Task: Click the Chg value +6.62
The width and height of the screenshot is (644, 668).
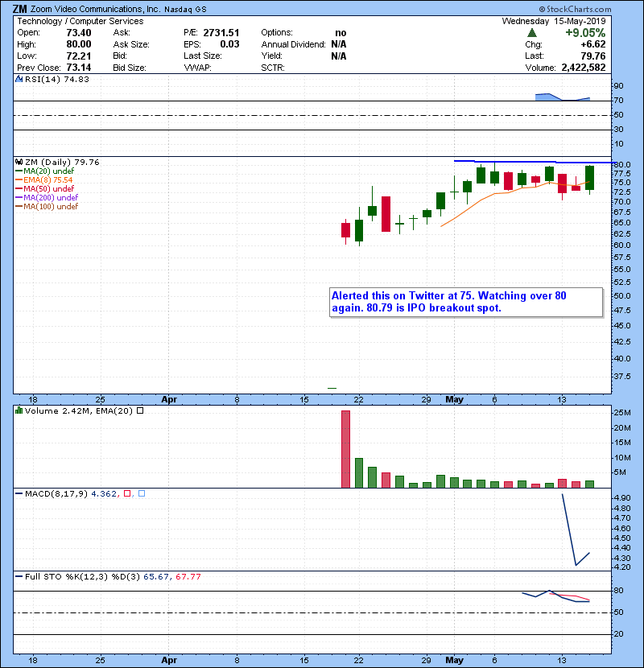Action: click(x=592, y=44)
